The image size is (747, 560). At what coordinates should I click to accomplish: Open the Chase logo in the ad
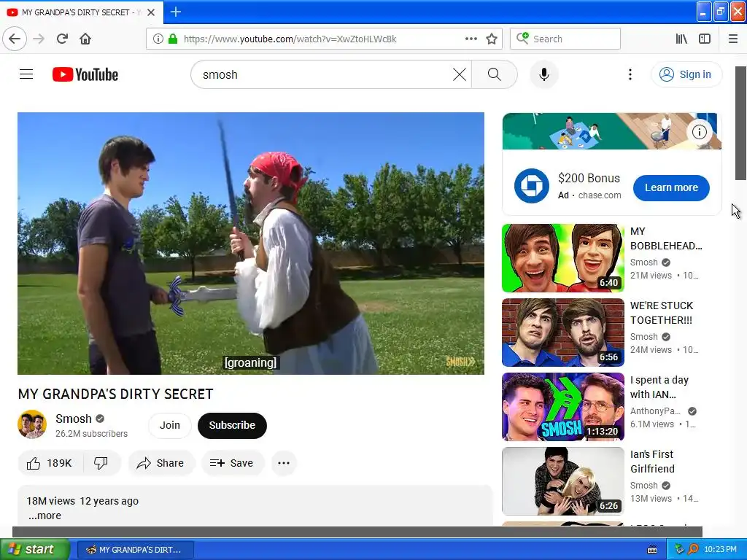click(532, 186)
